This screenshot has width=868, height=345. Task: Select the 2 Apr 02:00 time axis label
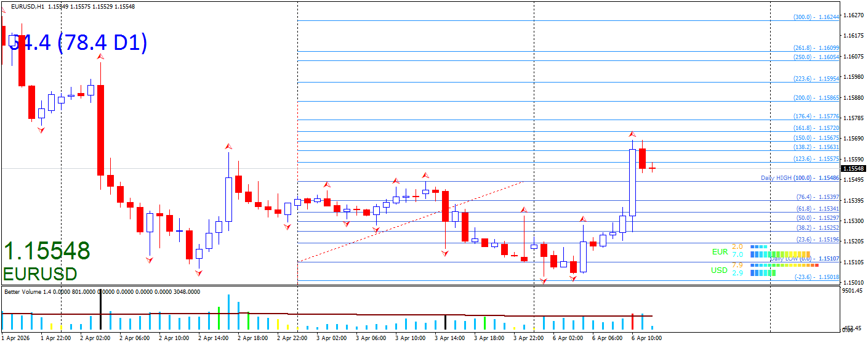pos(95,338)
